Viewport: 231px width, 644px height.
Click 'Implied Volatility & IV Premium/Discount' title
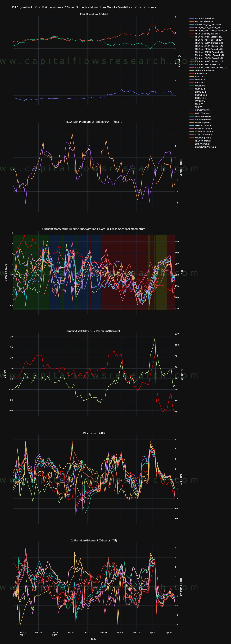94,331
